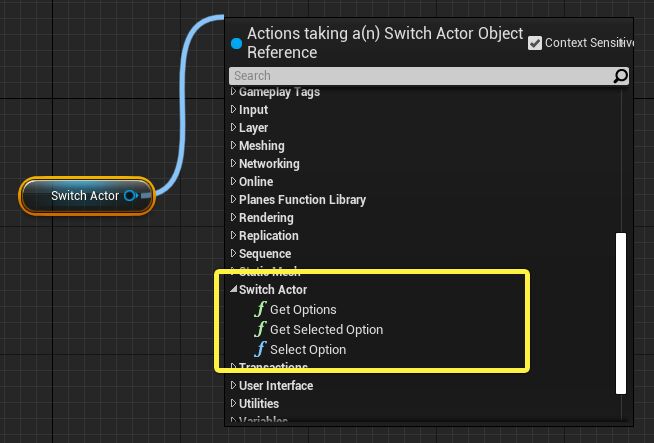Click the search magnifier icon
Screen dimensions: 654x443
point(620,76)
